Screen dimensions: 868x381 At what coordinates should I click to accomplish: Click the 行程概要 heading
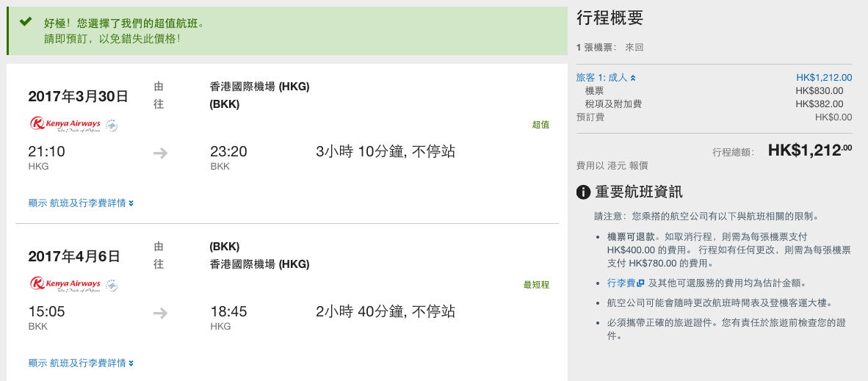click(610, 18)
